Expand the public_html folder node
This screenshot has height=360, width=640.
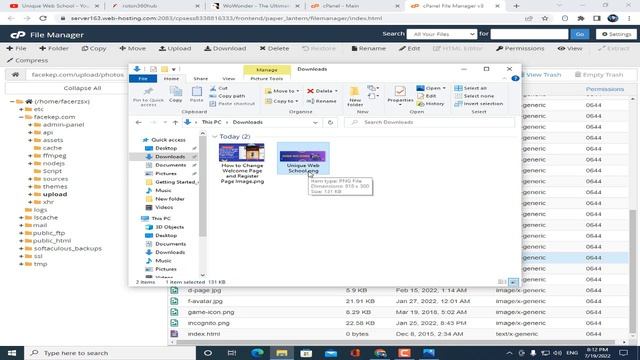(x=21, y=241)
